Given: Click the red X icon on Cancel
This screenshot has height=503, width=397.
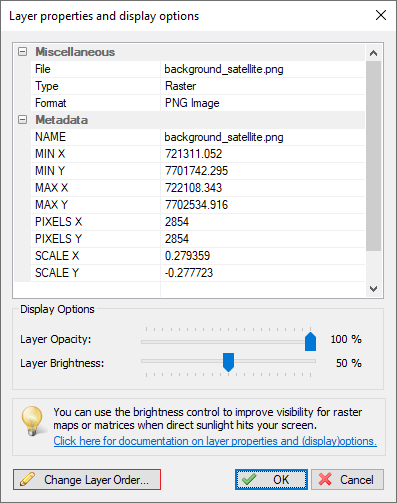Looking at the screenshot, I should [x=325, y=479].
